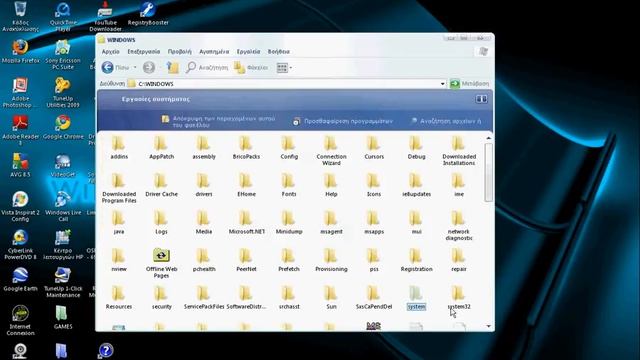
Task: Select the ie8updates folder
Action: click(x=416, y=185)
